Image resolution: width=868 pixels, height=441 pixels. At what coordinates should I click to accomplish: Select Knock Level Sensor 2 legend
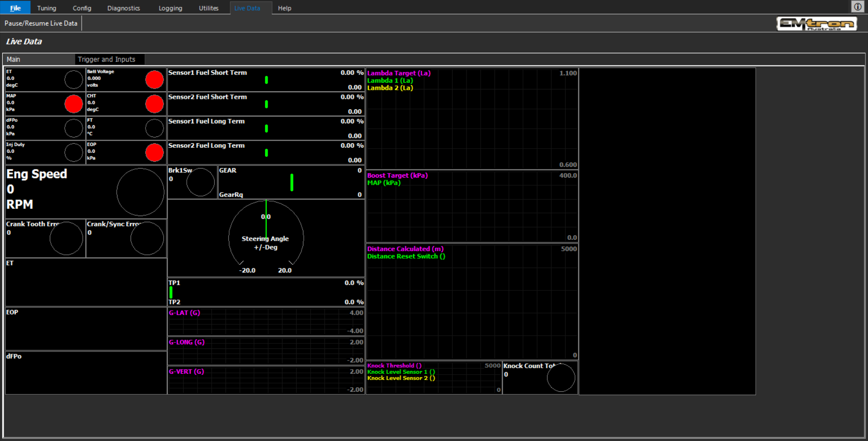pos(401,378)
